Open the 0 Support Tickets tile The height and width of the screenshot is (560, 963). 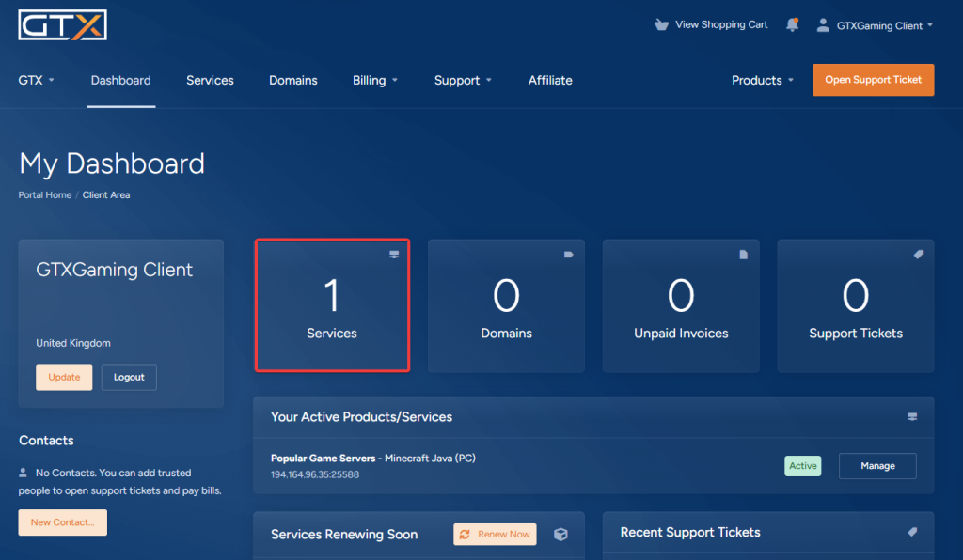click(x=856, y=305)
